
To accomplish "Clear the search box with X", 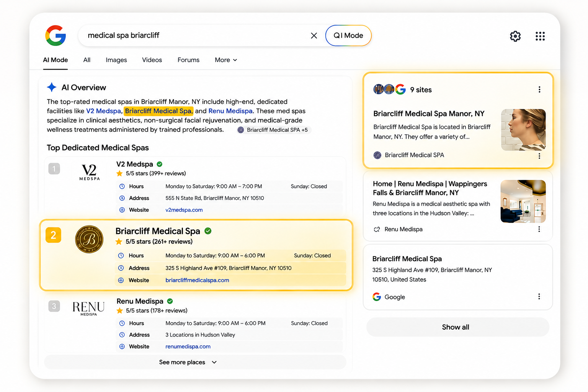I will (x=314, y=36).
